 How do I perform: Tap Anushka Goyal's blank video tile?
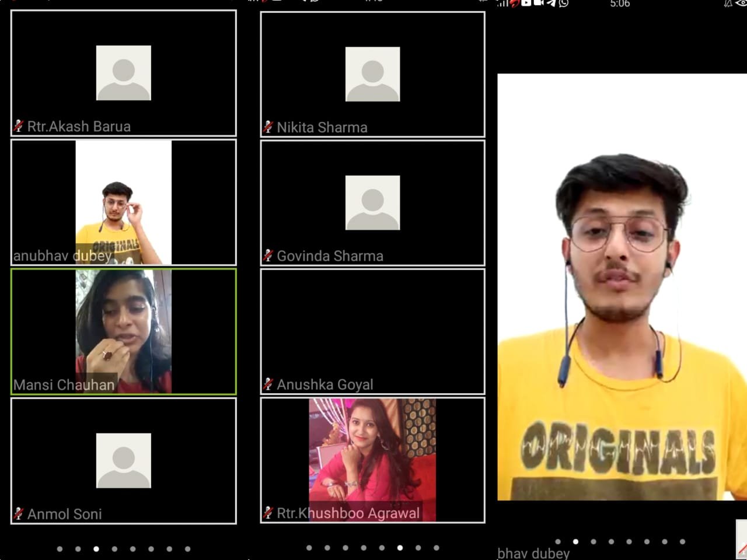pos(372,331)
